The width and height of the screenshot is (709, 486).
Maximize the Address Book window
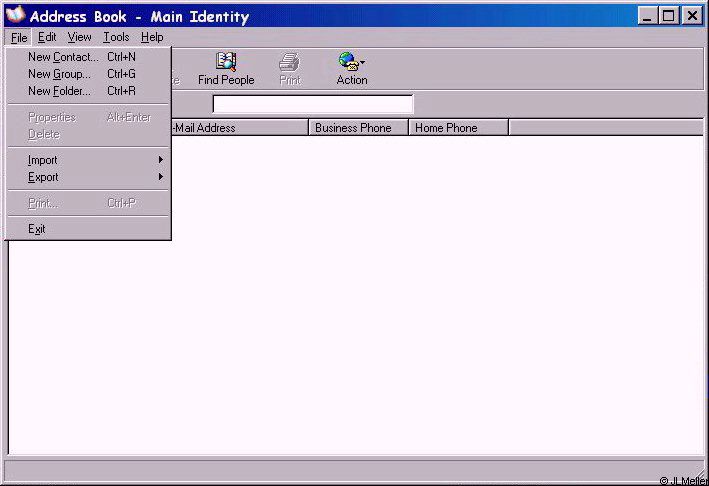point(668,16)
